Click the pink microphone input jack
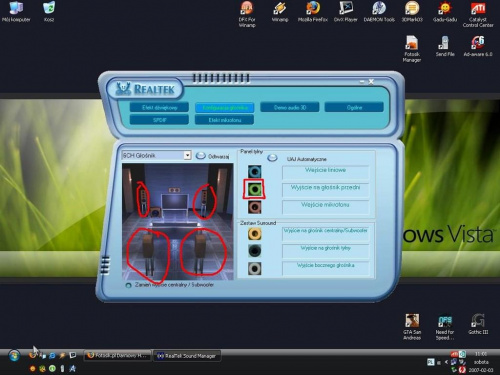The image size is (500, 375). click(255, 207)
